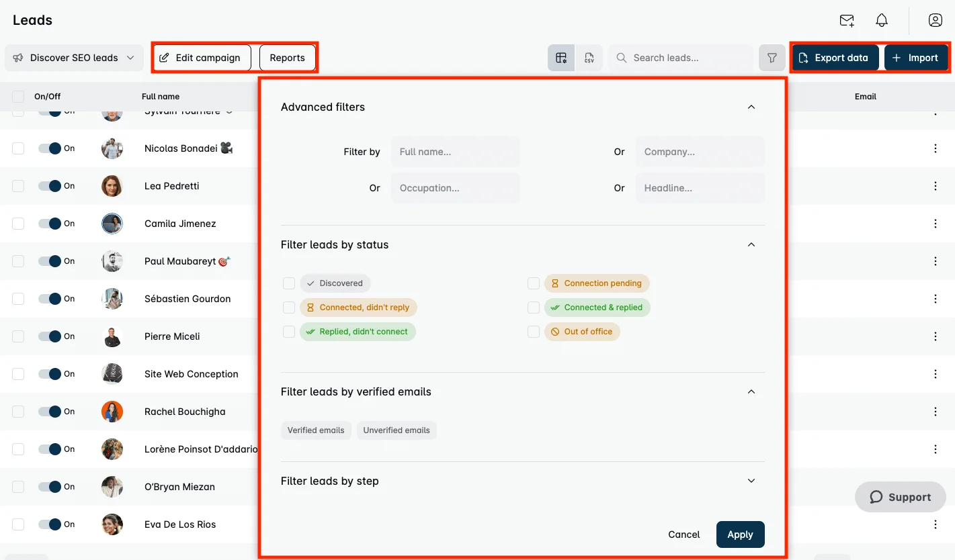Toggle On switch for O'Bryan Miezan

[x=50, y=487]
